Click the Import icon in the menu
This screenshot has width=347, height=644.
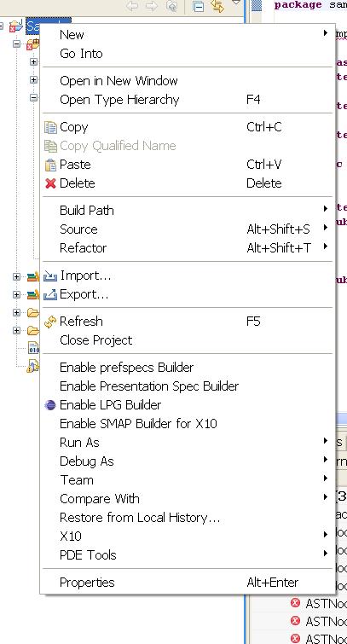pyautogui.click(x=50, y=276)
